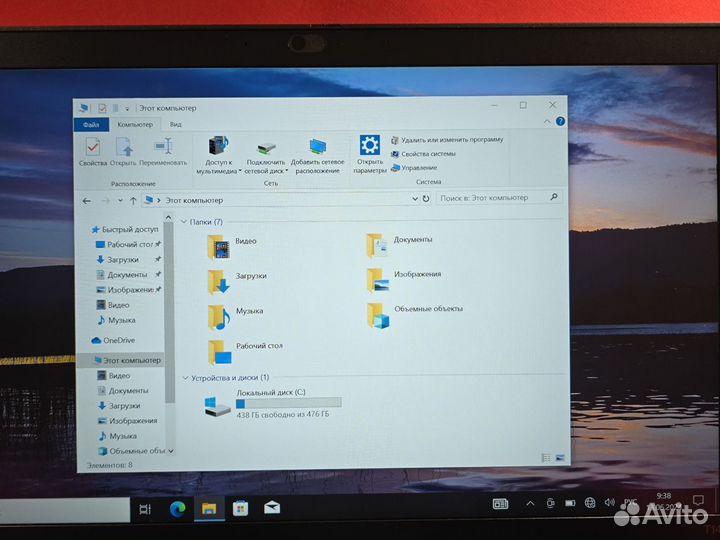Click the disk C: usage bar

(x=288, y=403)
